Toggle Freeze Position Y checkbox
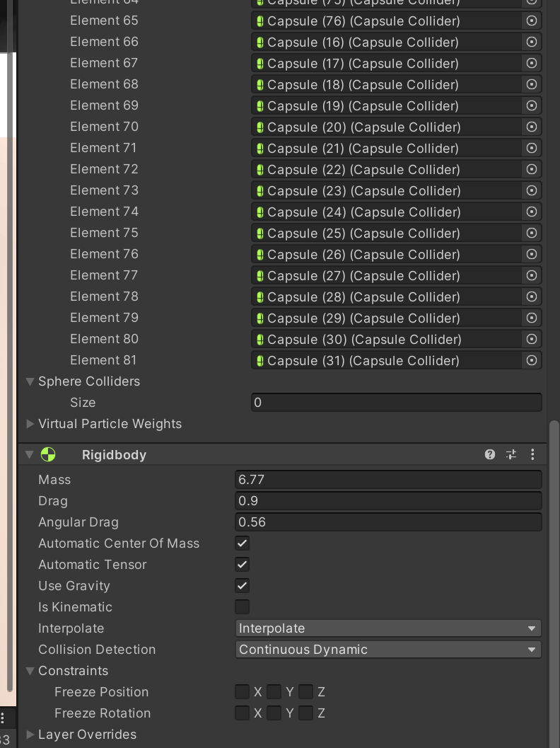Image resolution: width=560 pixels, height=748 pixels. pos(274,692)
